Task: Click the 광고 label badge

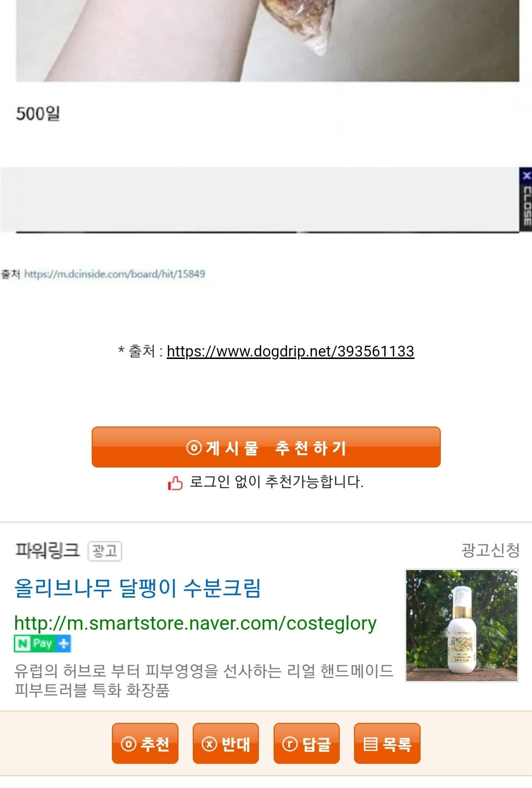Action: click(x=105, y=551)
